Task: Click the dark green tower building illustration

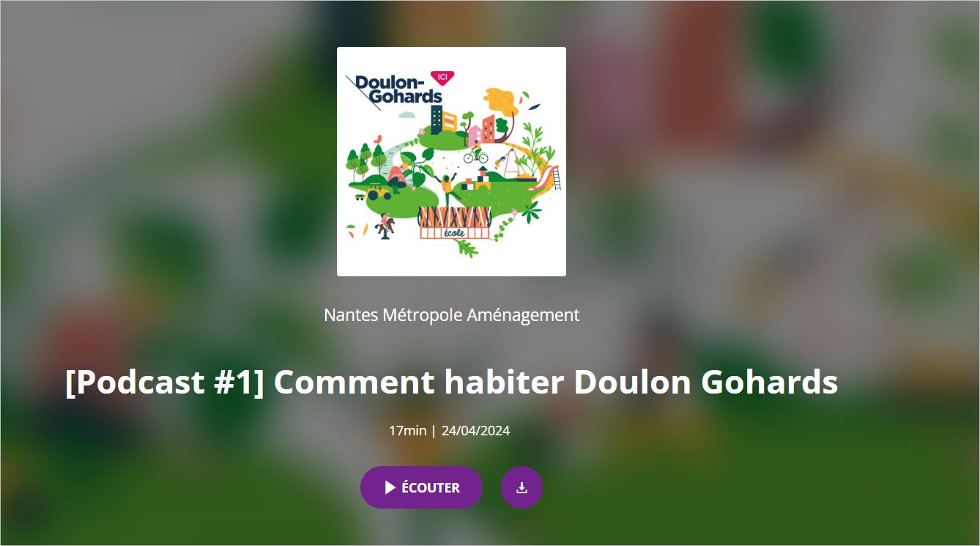Action: pyautogui.click(x=437, y=119)
